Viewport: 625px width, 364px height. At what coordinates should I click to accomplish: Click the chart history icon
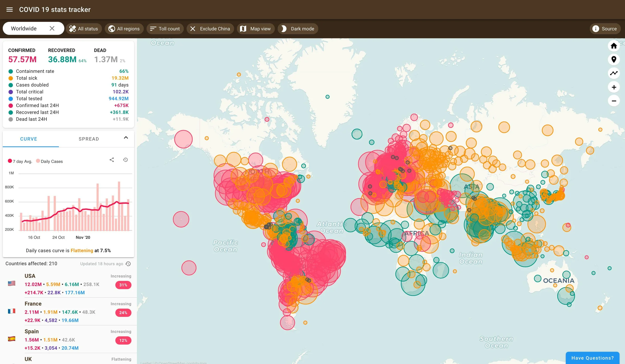[x=125, y=160]
